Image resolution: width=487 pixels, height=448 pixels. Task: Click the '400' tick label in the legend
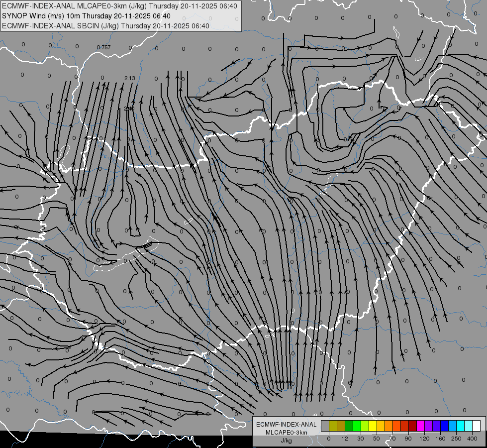click(x=472, y=439)
